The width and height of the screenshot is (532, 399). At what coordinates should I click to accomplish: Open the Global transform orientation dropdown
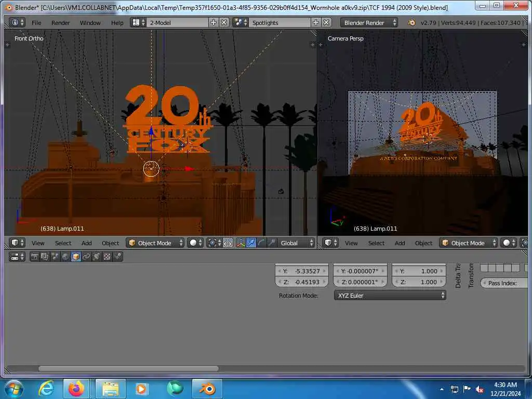[296, 243]
